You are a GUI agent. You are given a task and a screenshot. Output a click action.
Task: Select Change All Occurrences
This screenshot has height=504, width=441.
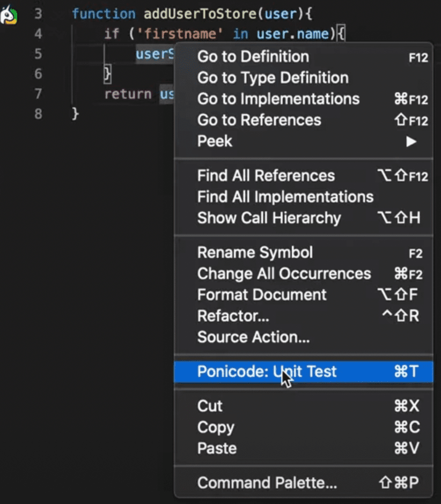click(303, 274)
